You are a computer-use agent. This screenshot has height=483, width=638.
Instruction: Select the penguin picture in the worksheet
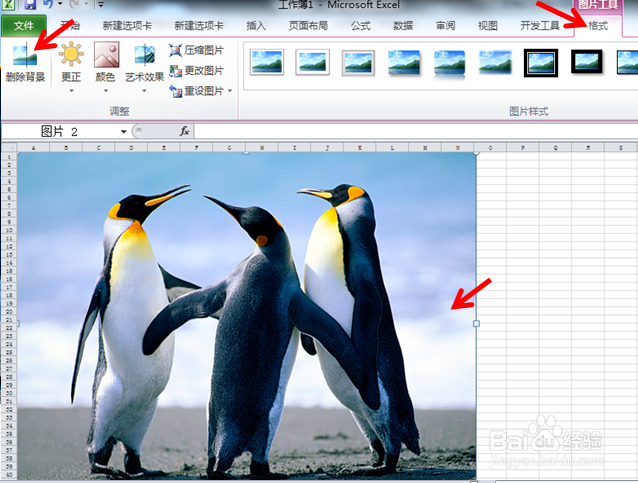click(247, 316)
